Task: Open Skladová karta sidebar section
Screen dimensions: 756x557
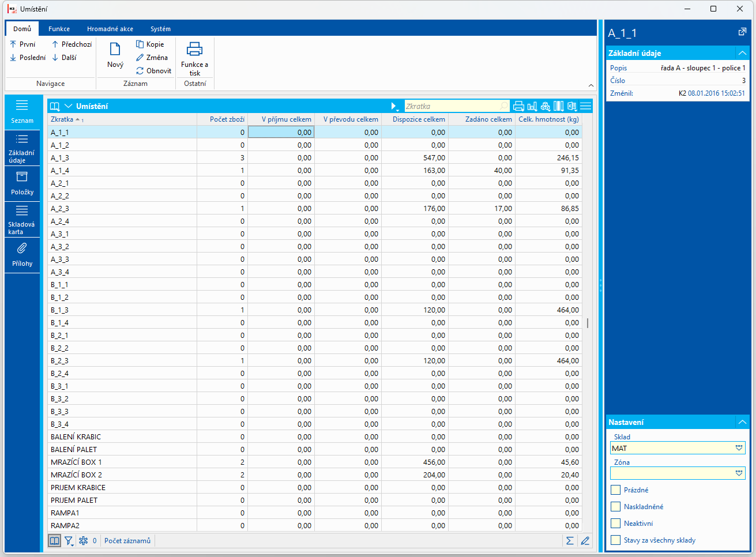Action: 22,220
